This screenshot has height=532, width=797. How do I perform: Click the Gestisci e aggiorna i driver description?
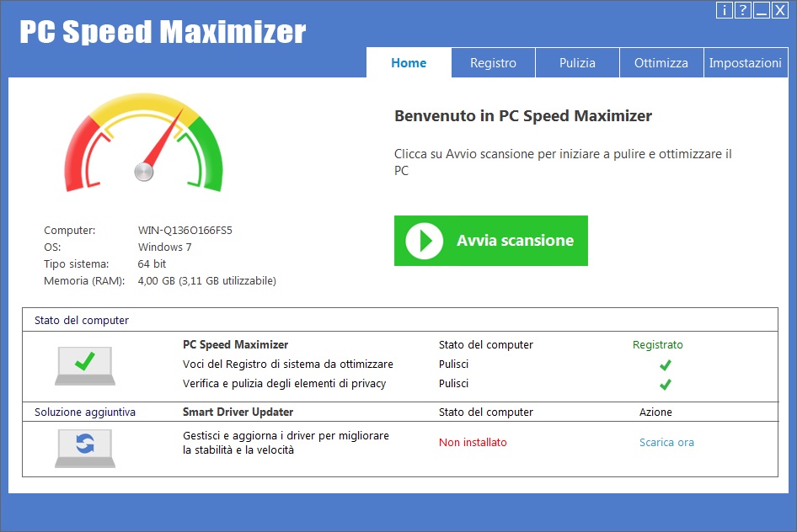(286, 443)
